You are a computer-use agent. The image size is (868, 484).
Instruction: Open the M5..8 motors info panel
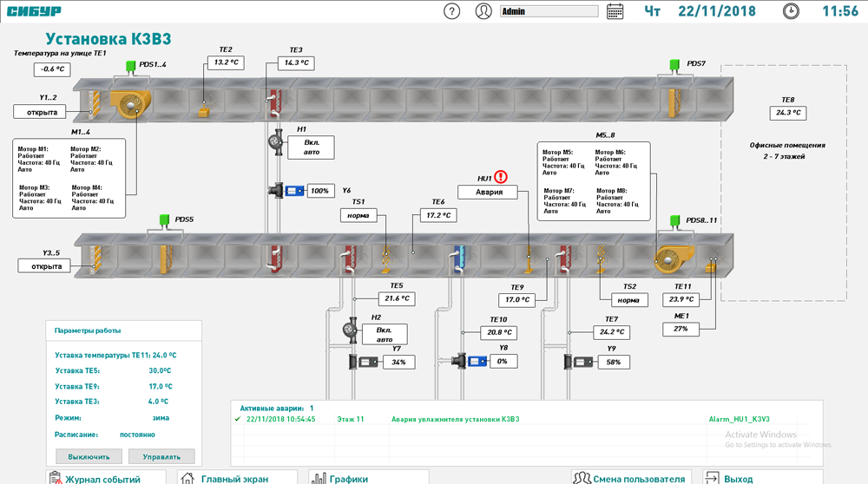pyautogui.click(x=594, y=181)
